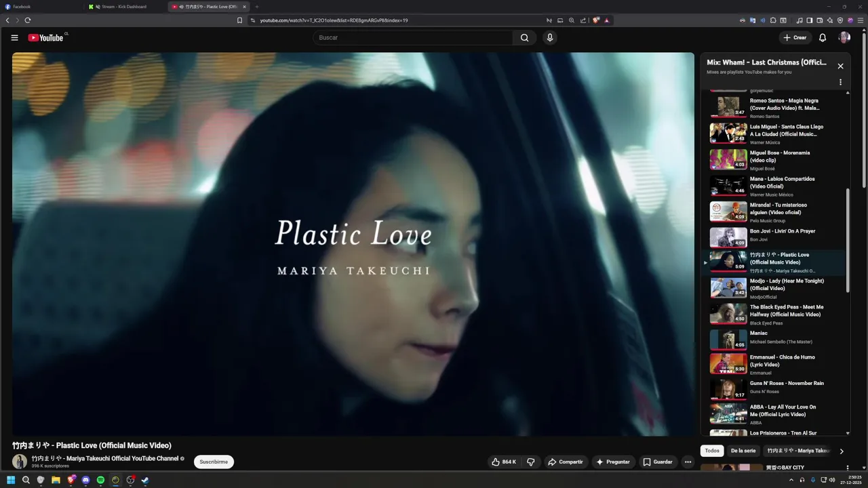
Task: Click the YouTube Buscar search field
Action: (414, 38)
